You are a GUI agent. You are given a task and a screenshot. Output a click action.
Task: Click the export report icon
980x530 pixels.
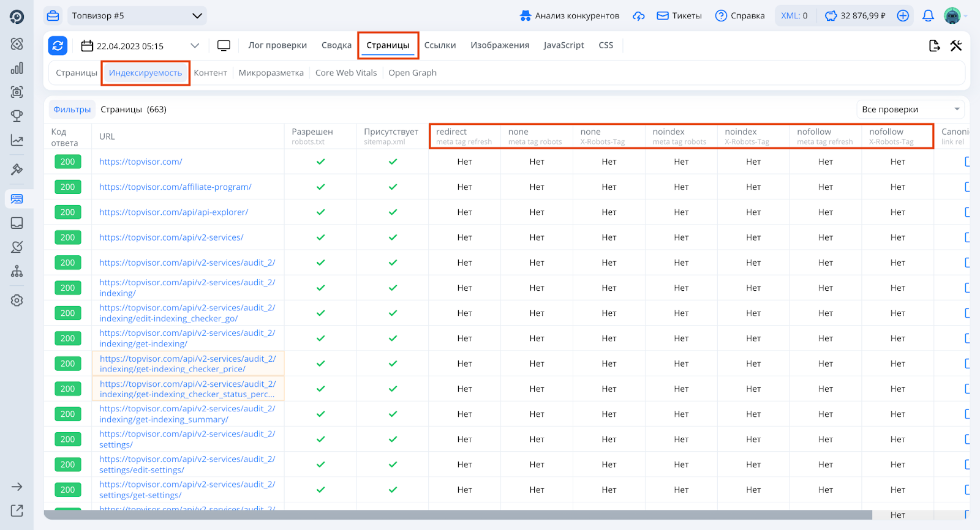934,45
